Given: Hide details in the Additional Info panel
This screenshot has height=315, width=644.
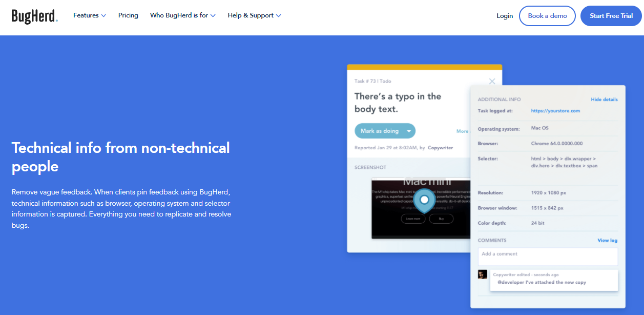Looking at the screenshot, I should pyautogui.click(x=604, y=100).
